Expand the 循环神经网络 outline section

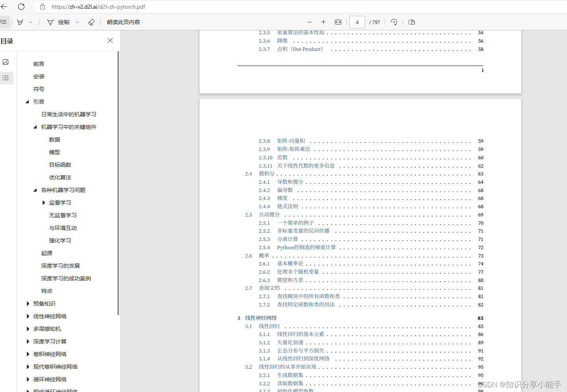(28, 379)
